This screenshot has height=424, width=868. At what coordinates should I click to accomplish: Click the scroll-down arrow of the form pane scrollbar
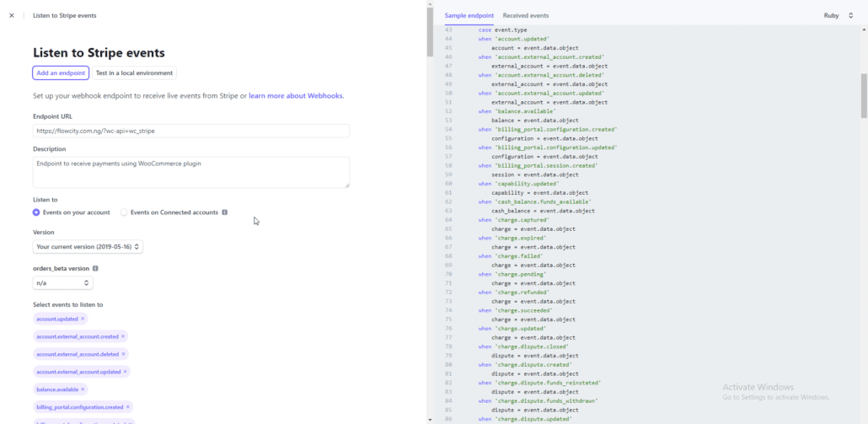pyautogui.click(x=430, y=420)
